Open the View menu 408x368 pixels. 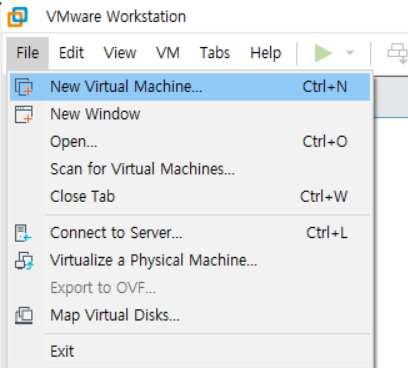[120, 53]
